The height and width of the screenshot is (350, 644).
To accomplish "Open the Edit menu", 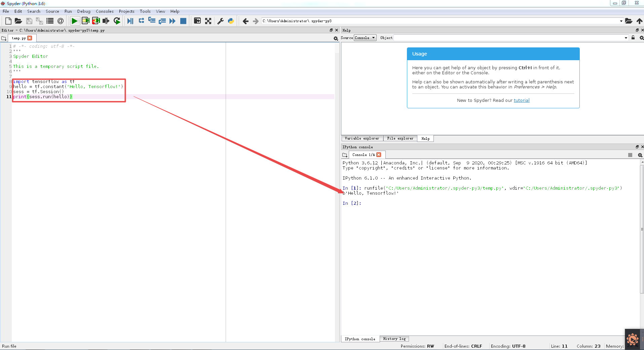I will (x=18, y=11).
